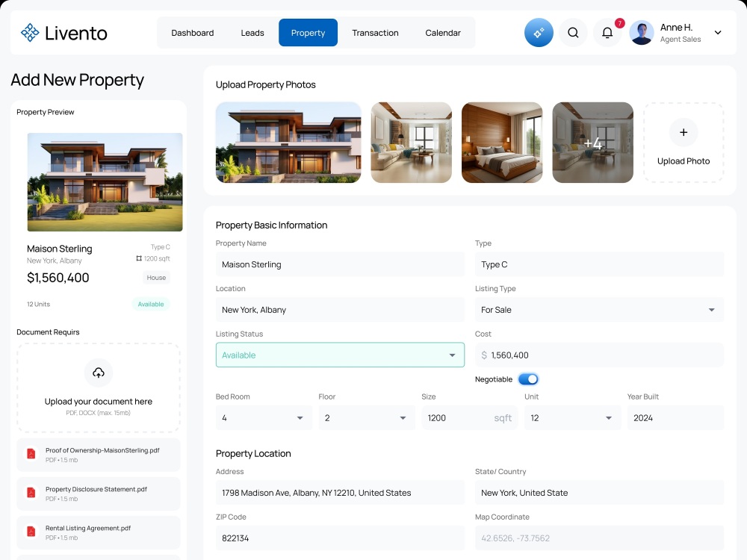This screenshot has height=560, width=747.
Task: Go to the Leads tab
Action: 252,33
